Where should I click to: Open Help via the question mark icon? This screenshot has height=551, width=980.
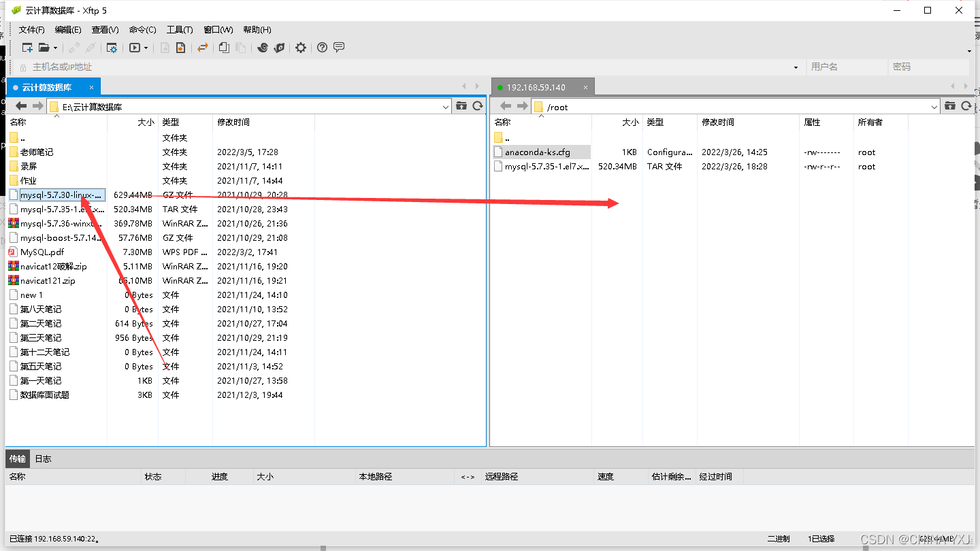pos(323,48)
